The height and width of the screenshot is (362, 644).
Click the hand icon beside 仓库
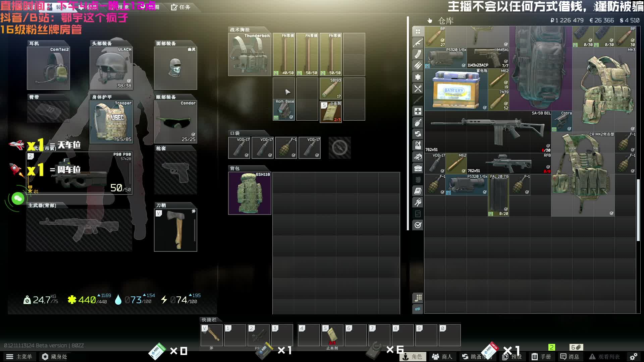click(430, 21)
